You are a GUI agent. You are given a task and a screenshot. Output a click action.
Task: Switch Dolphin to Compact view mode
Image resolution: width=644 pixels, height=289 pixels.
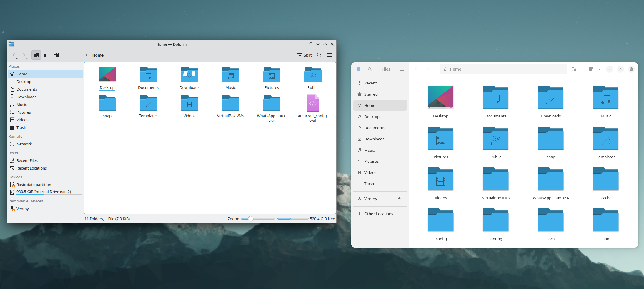[x=46, y=55]
